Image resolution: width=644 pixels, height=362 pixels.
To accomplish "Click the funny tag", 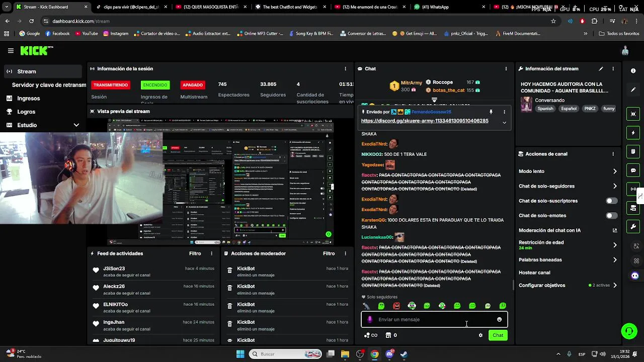I will (609, 109).
